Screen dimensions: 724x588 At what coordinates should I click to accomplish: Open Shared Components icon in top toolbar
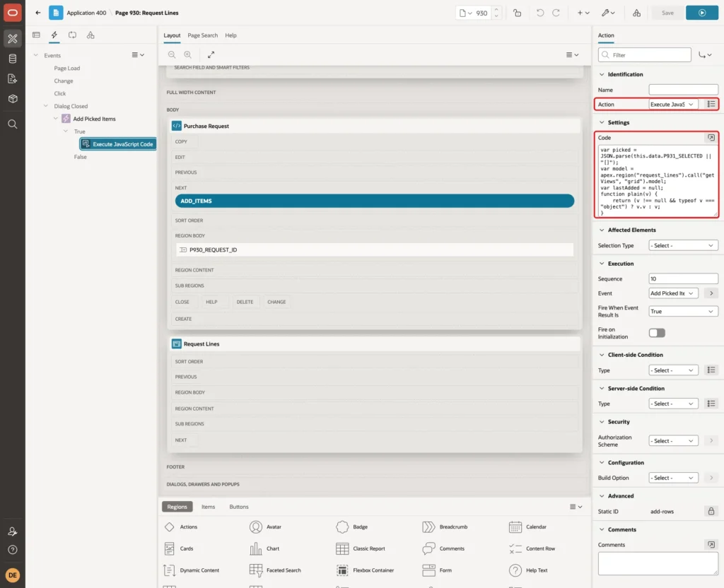(636, 13)
